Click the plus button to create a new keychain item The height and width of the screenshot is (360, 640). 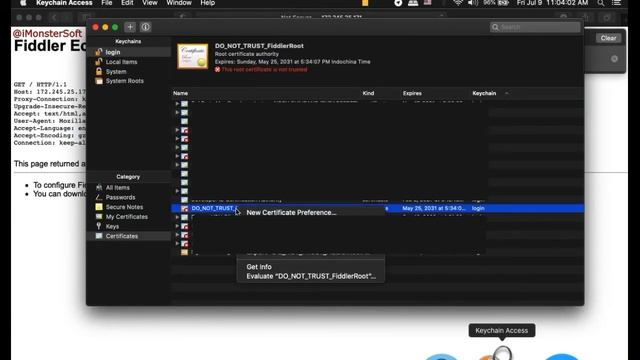(x=130, y=27)
